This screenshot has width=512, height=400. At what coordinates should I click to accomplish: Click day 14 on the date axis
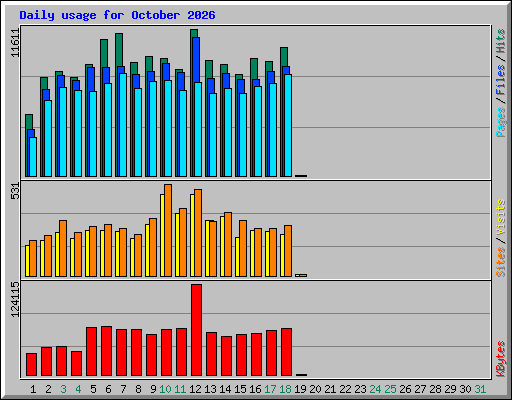coord(225,389)
